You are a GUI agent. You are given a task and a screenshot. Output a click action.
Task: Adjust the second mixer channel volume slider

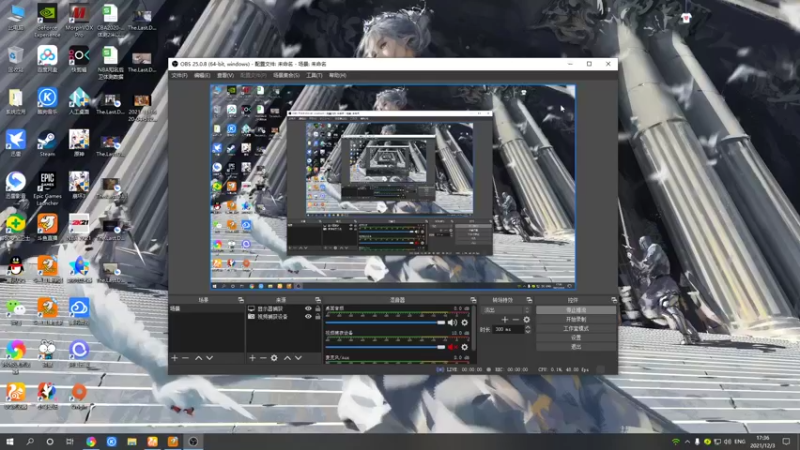coord(385,347)
